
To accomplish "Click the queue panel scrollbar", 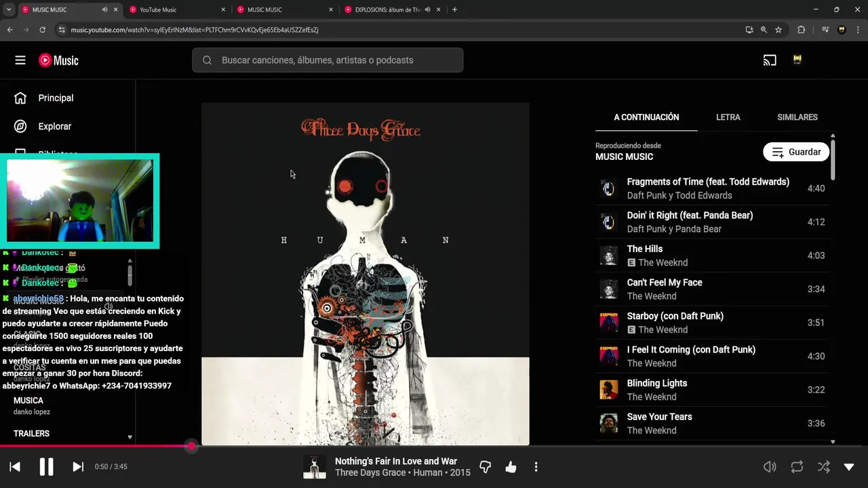I will 833,159.
